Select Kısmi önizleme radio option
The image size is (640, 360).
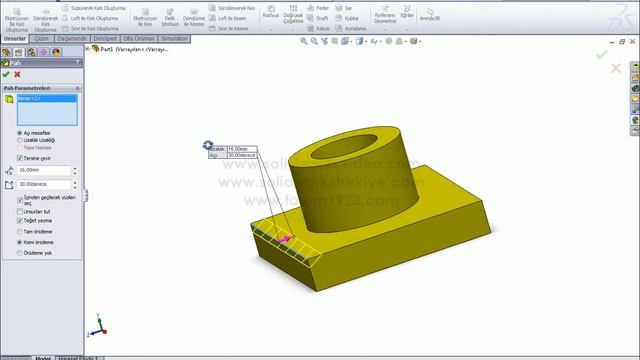tap(19, 242)
